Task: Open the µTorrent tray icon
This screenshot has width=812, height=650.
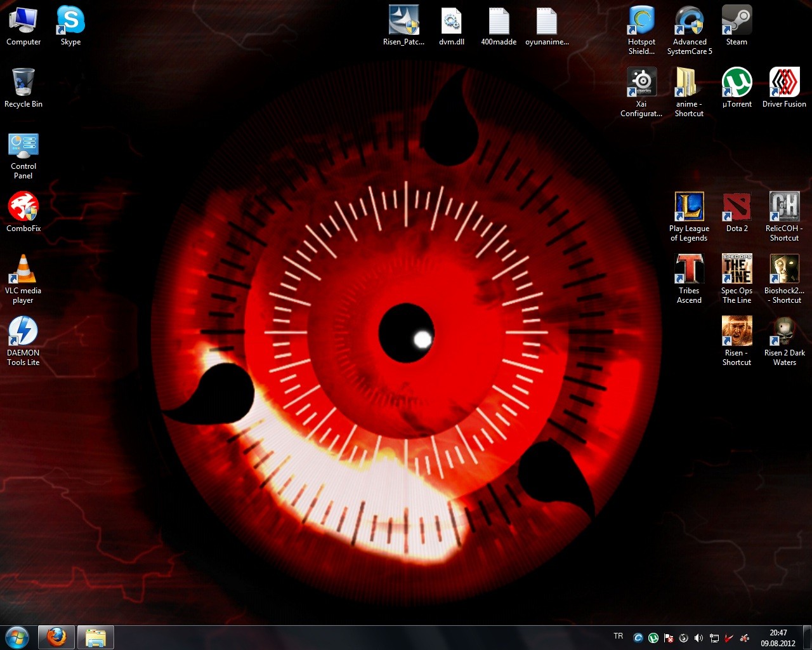Action: point(653,638)
